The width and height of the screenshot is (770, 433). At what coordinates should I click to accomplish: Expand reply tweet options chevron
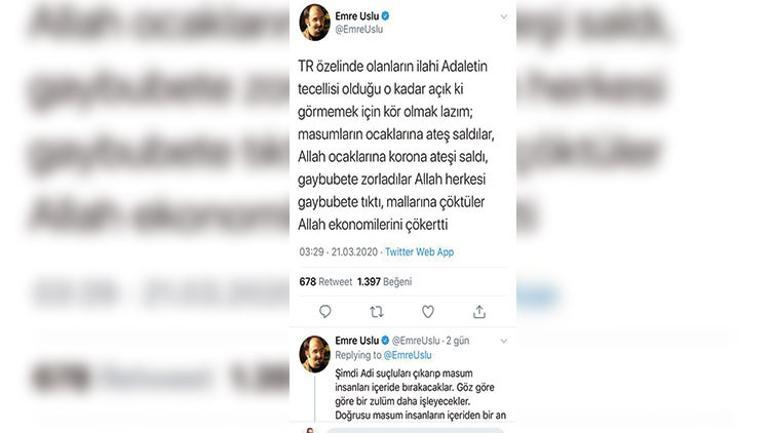point(504,341)
